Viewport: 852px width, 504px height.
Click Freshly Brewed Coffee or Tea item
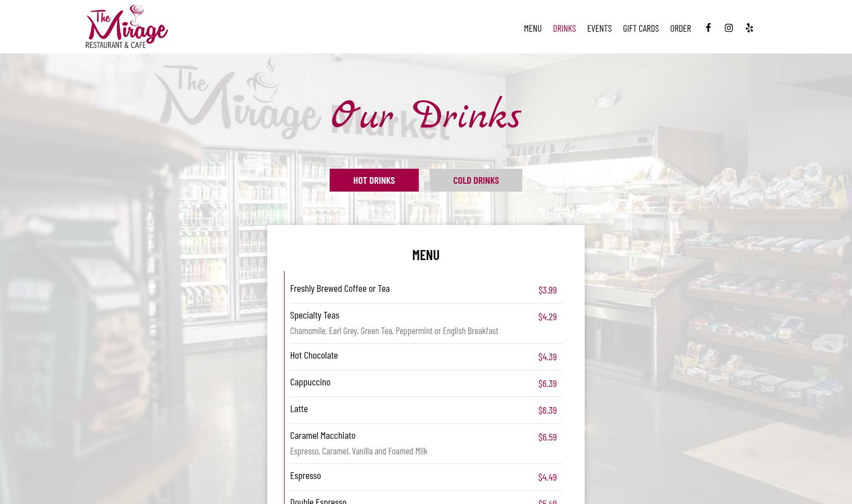click(x=340, y=288)
